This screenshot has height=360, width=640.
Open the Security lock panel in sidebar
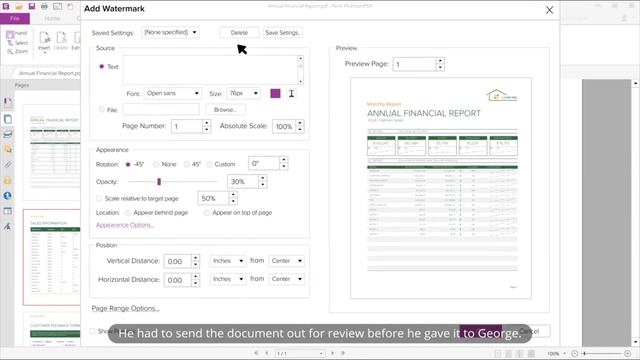(7, 180)
